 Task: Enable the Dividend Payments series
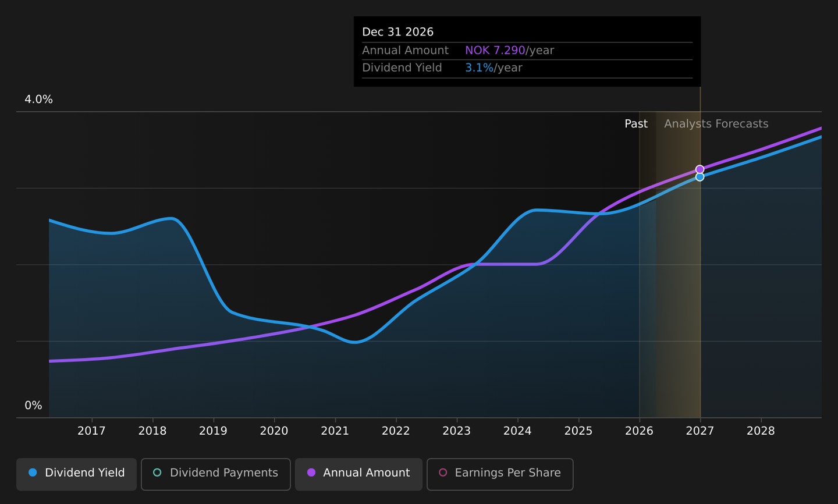pyautogui.click(x=215, y=473)
